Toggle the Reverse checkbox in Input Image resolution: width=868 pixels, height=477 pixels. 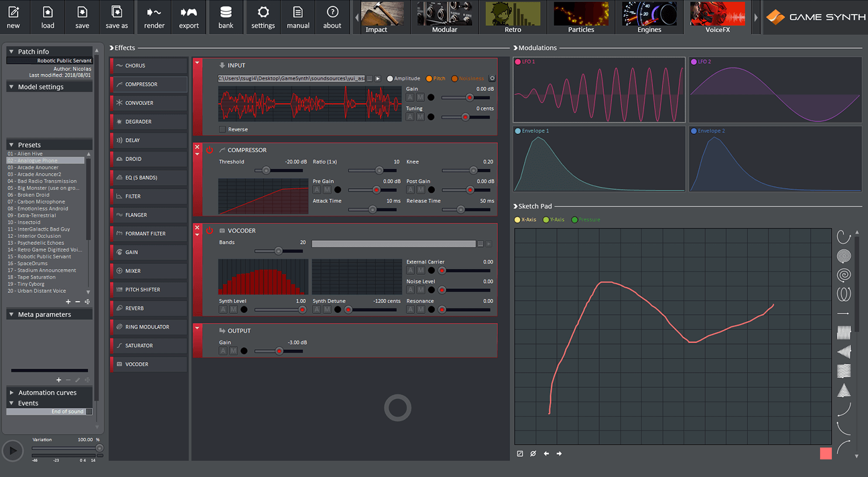tap(222, 130)
